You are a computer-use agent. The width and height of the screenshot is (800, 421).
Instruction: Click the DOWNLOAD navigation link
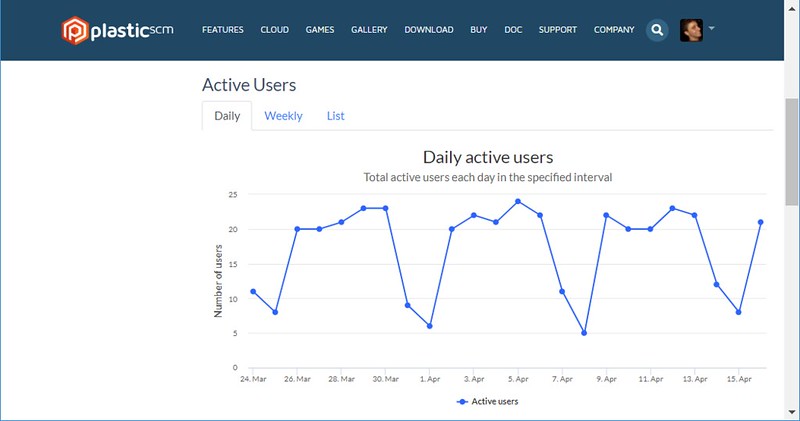tap(429, 30)
